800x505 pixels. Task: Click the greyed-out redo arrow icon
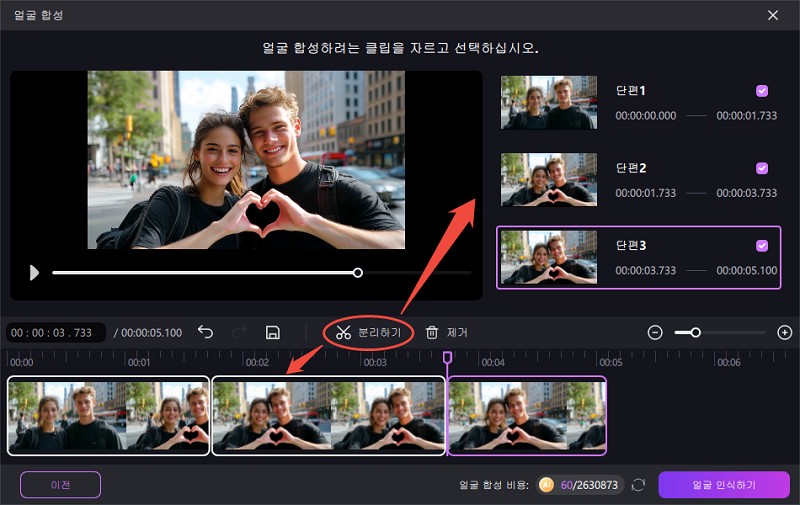239,333
